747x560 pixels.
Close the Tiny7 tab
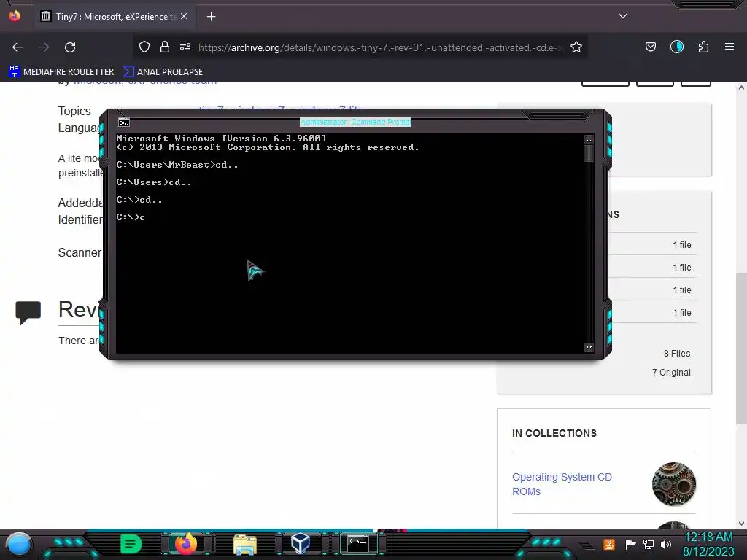[x=184, y=16]
